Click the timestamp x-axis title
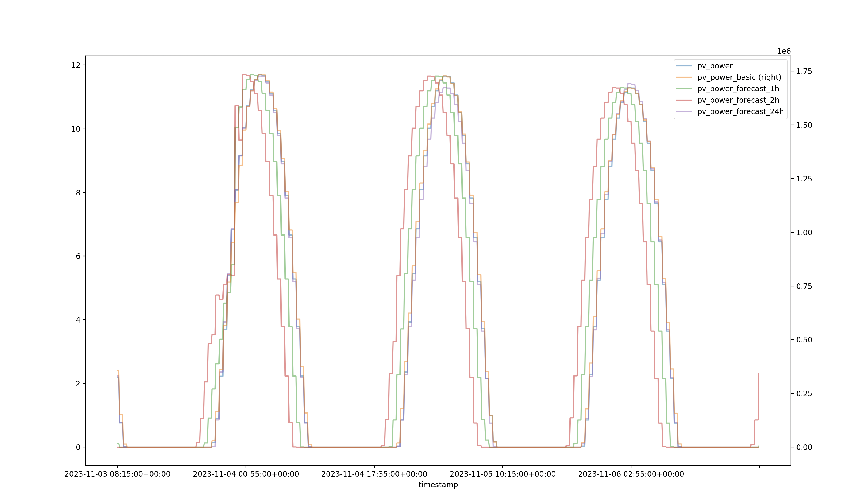867x504 pixels. [x=438, y=485]
